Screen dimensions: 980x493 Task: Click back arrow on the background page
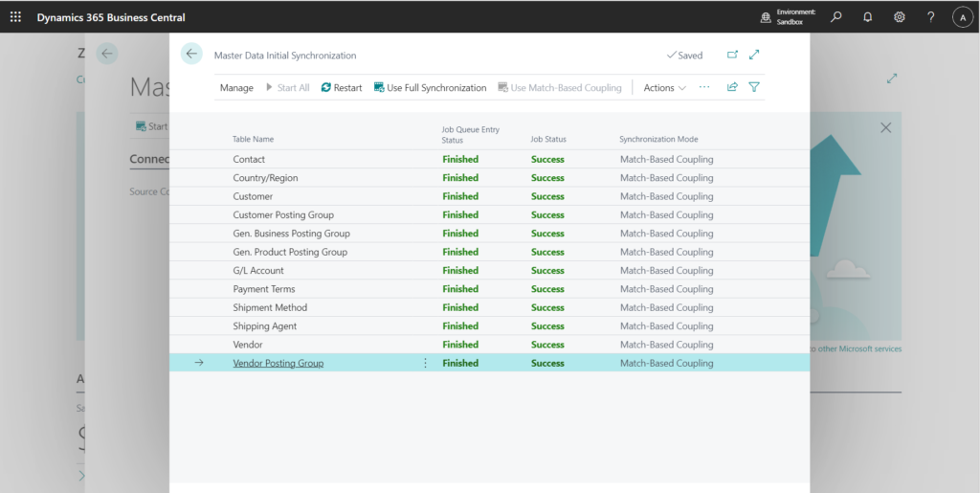click(107, 54)
